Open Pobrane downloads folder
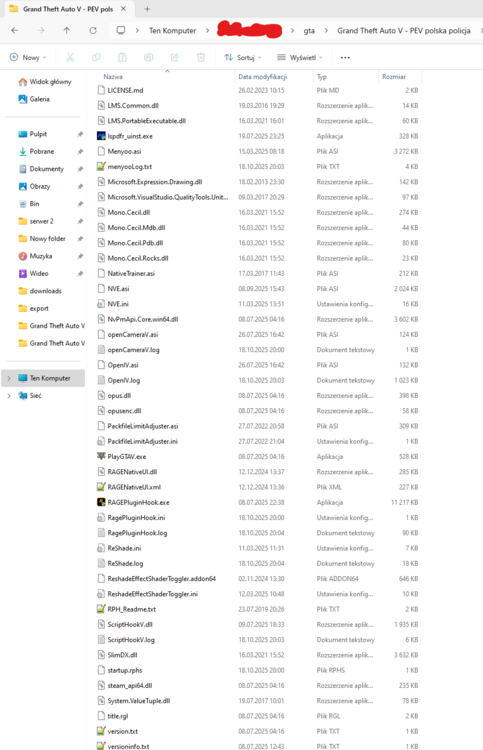 (x=36, y=151)
